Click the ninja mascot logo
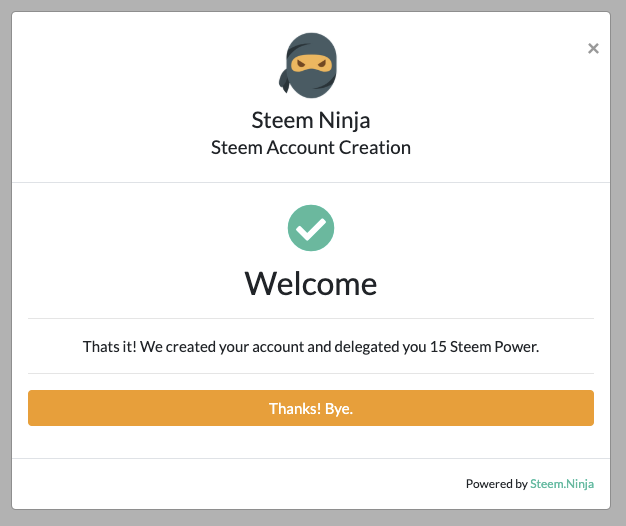The width and height of the screenshot is (626, 526). click(x=308, y=65)
